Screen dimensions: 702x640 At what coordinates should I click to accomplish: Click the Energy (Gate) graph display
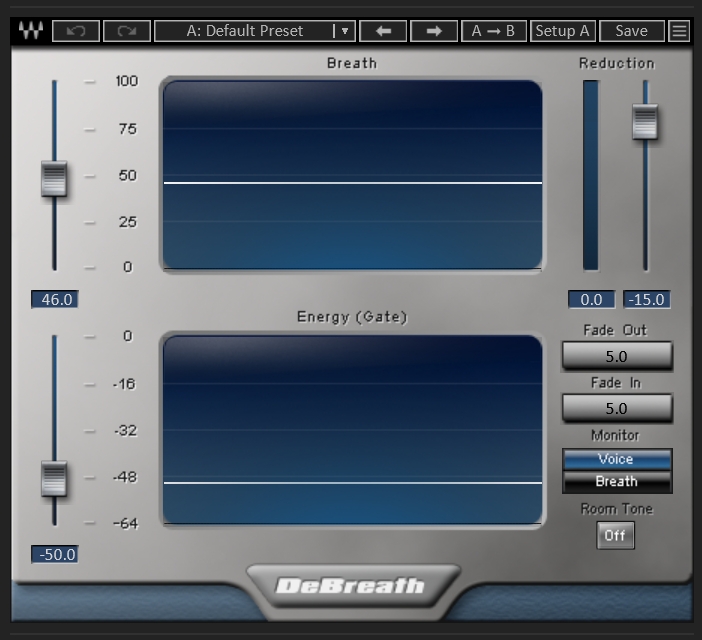[x=352, y=430]
